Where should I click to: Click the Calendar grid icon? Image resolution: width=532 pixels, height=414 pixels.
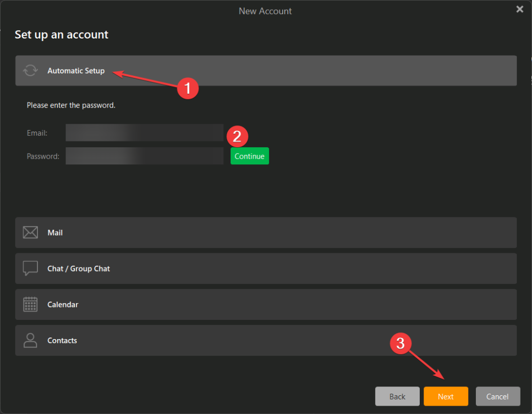tap(30, 304)
